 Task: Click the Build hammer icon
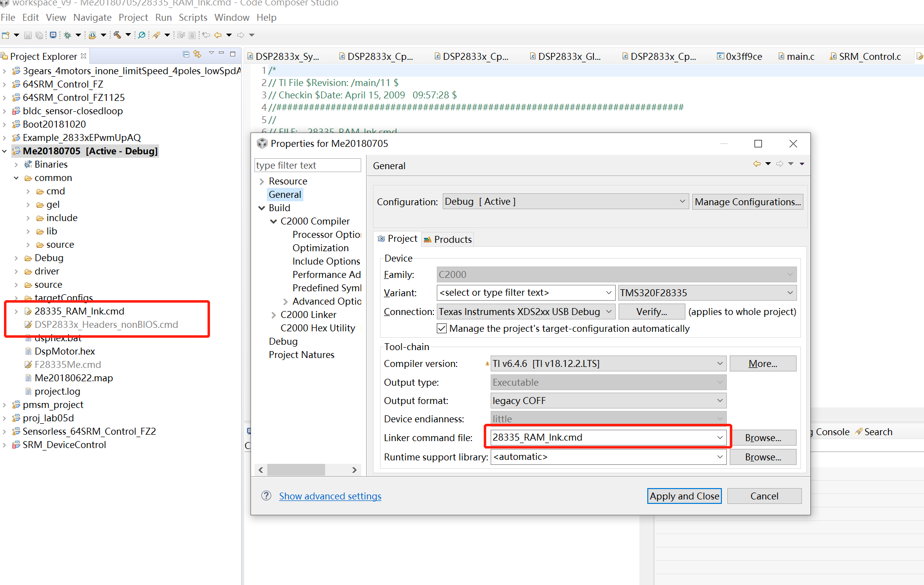pyautogui.click(x=117, y=35)
